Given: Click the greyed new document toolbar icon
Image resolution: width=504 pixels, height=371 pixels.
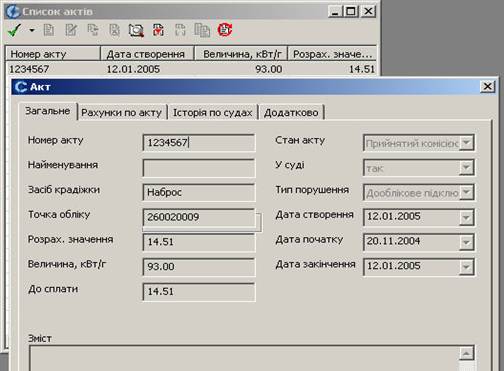Looking at the screenshot, I should tap(49, 30).
